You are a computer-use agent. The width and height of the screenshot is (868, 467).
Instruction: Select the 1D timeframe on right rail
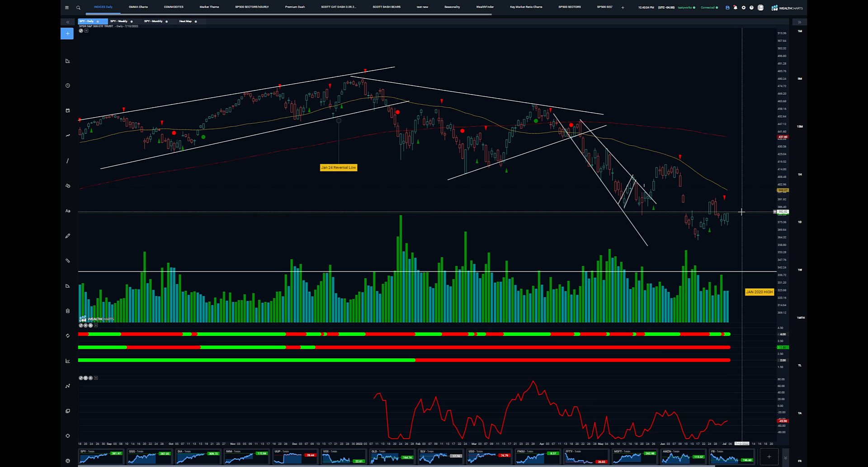coord(800,222)
